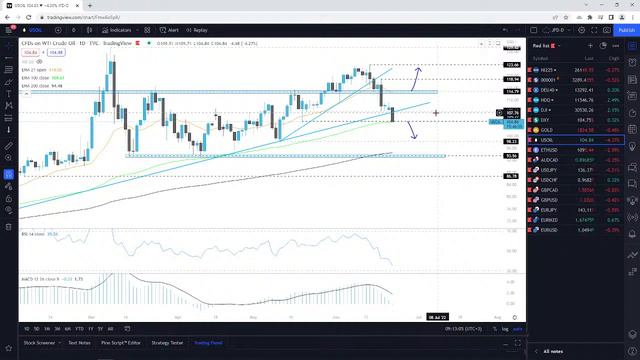This screenshot has width=640, height=360.
Task: Toggle percent scale on price axis
Action: pos(495,329)
